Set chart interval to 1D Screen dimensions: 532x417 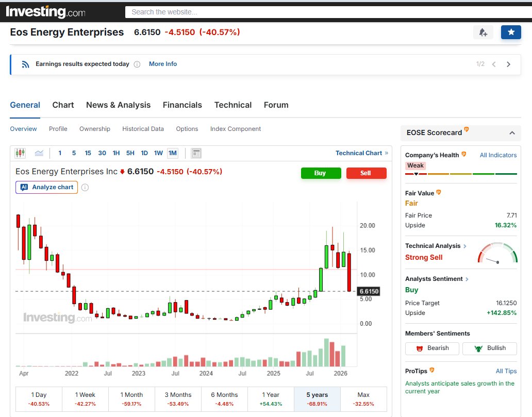144,153
